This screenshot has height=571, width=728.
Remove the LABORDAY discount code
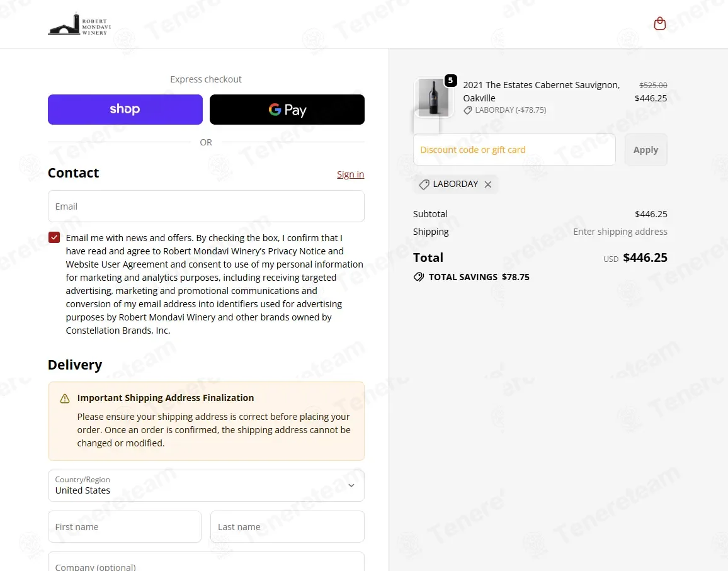(x=488, y=184)
